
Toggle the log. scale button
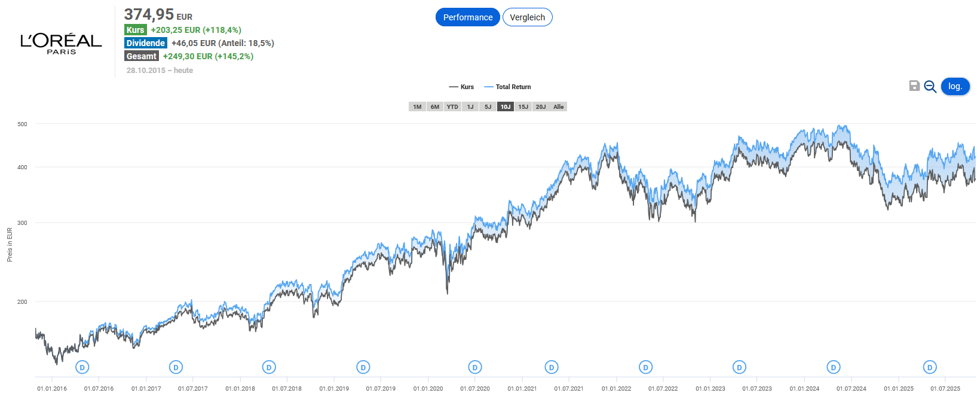pyautogui.click(x=955, y=87)
